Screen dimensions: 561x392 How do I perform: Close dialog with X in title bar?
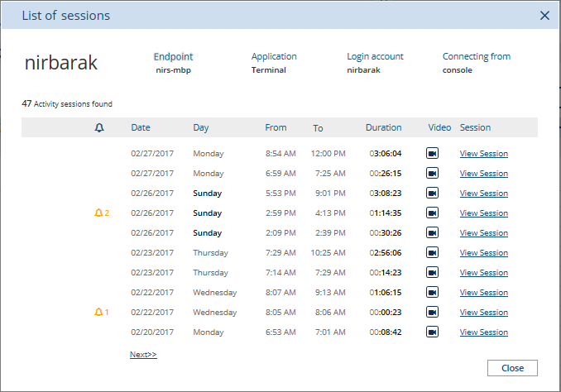coord(544,16)
